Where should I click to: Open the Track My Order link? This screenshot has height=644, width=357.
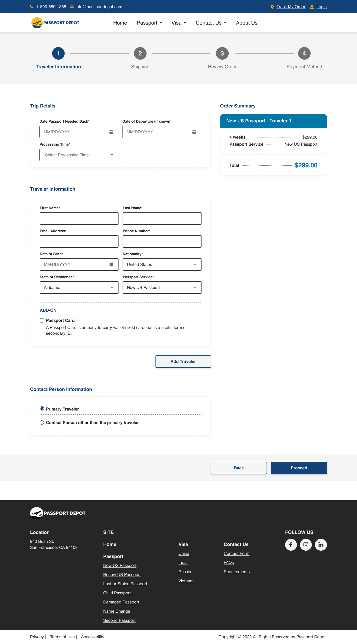291,7
